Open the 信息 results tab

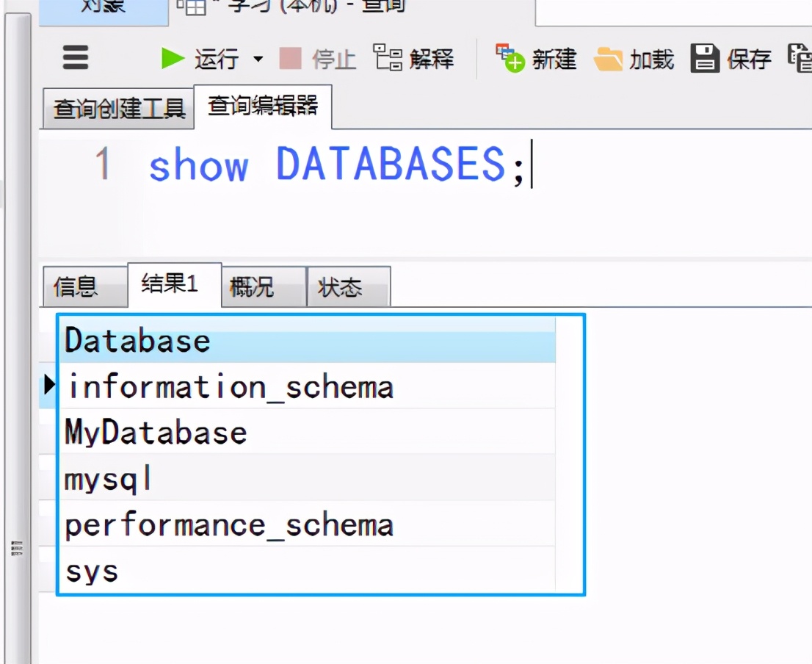pyautogui.click(x=76, y=287)
